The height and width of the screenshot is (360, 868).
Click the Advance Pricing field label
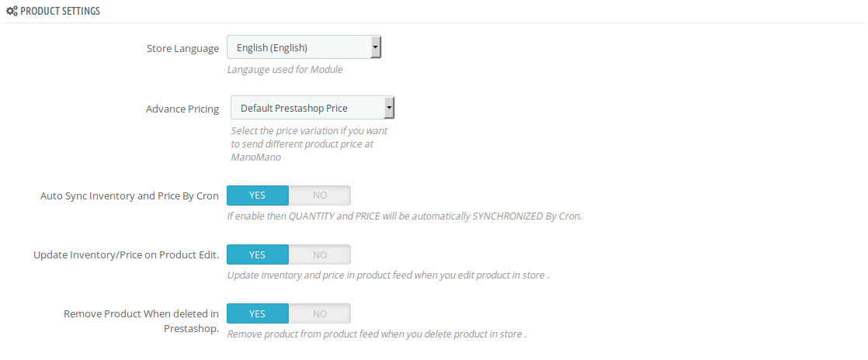tap(182, 109)
